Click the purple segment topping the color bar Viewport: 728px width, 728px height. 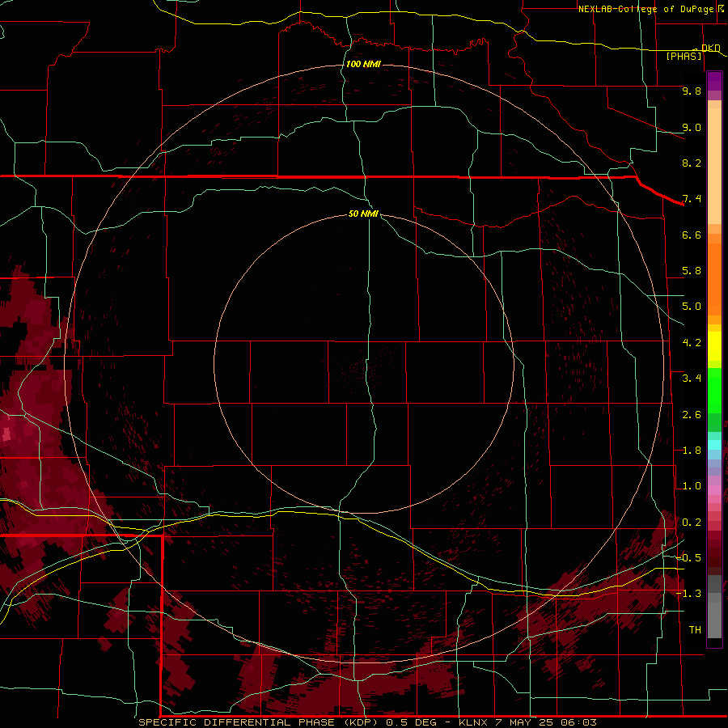point(714,81)
